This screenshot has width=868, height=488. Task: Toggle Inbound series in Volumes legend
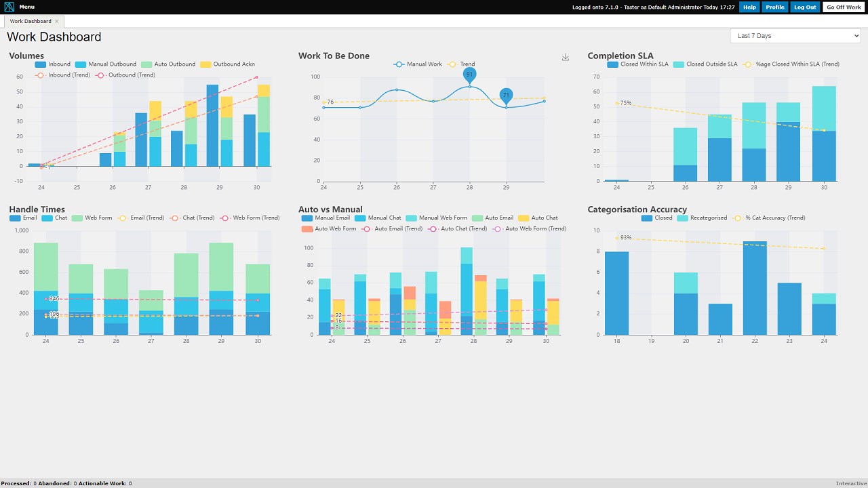pyautogui.click(x=52, y=64)
